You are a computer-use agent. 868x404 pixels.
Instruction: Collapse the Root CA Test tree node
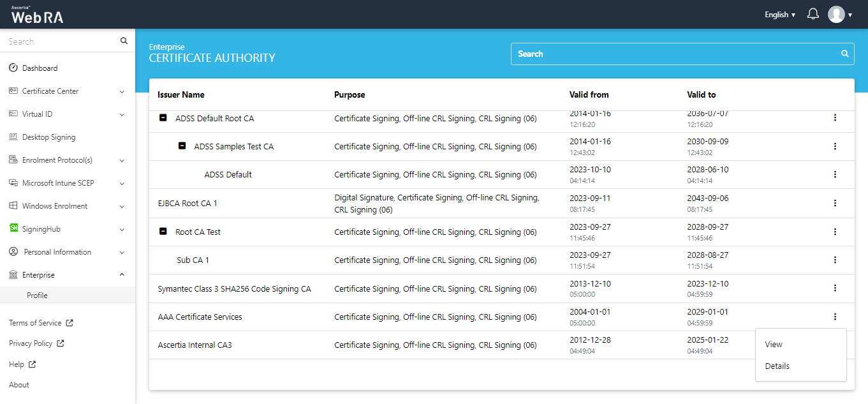[x=163, y=232]
